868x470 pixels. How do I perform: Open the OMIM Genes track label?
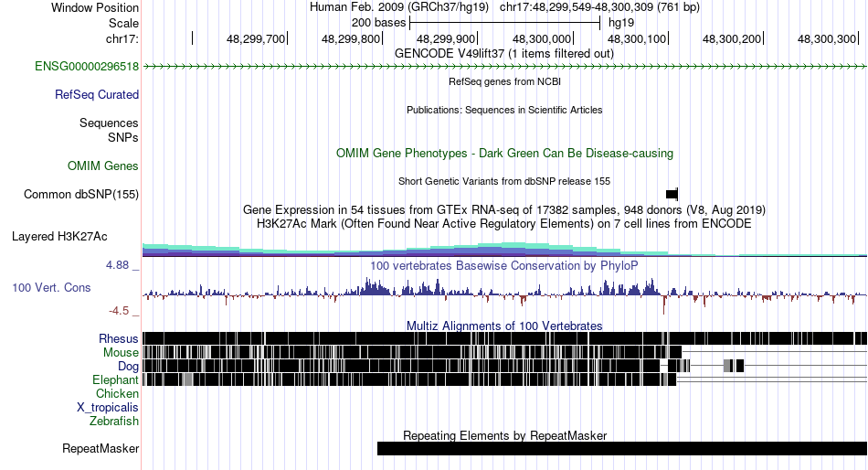pyautogui.click(x=103, y=166)
